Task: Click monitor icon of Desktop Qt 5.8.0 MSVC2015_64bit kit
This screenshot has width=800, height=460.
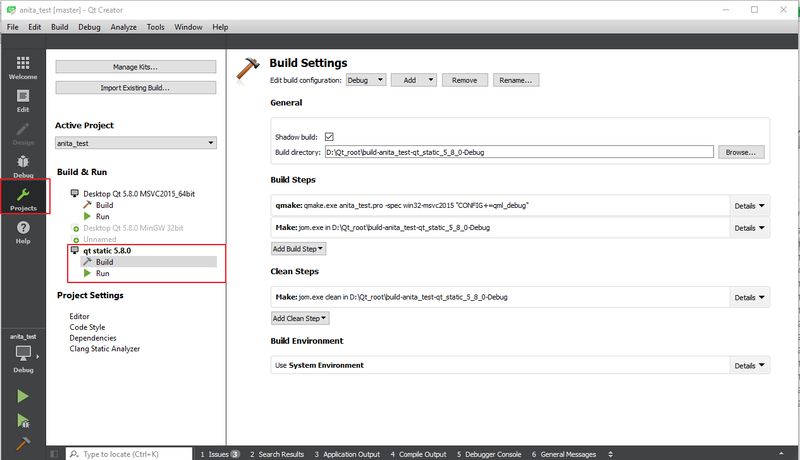Action: pos(74,193)
